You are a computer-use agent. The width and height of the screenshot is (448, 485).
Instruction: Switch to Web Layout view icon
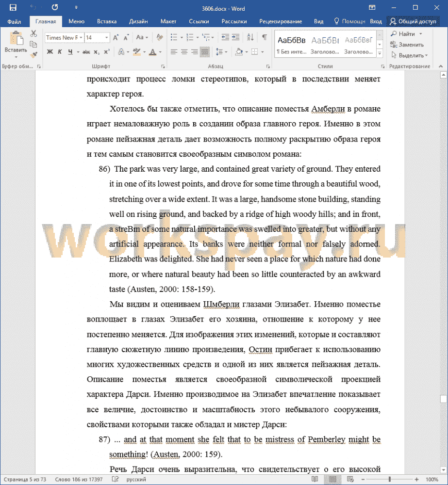click(x=350, y=479)
